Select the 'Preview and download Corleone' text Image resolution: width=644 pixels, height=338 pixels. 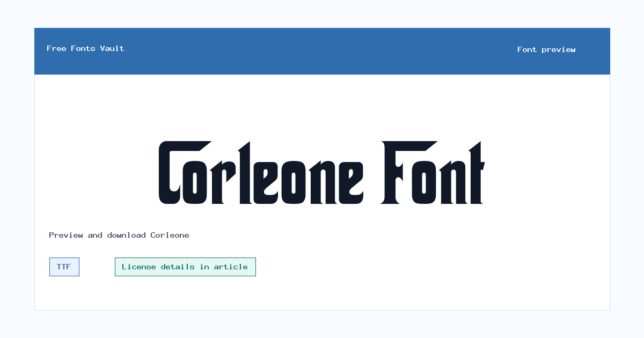pos(119,235)
